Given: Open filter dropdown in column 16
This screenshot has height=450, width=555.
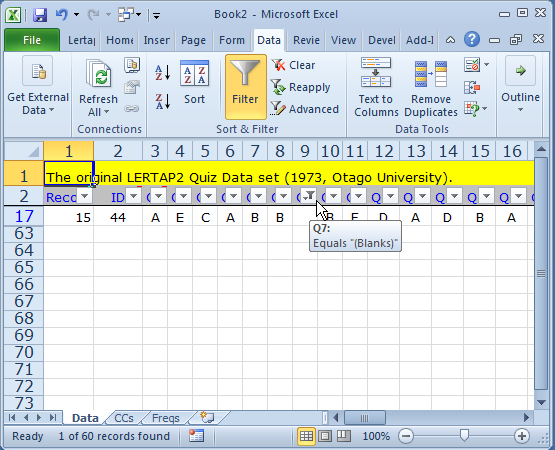Looking at the screenshot, I should (519, 195).
